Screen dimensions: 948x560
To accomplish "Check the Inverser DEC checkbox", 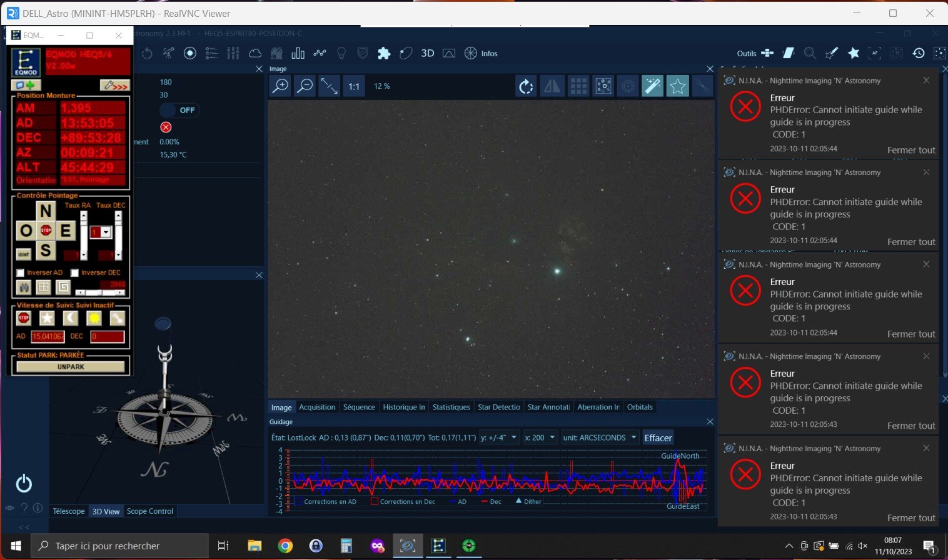I will tap(75, 272).
